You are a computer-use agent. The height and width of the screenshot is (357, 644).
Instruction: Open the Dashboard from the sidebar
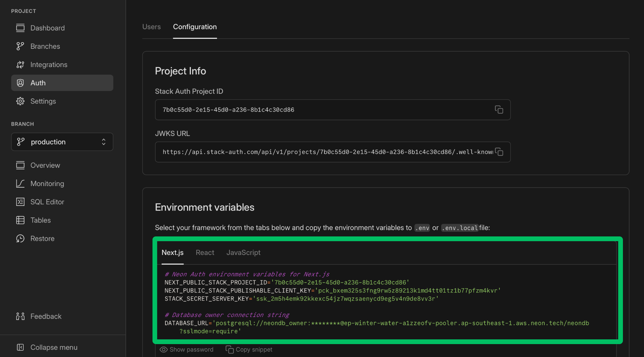click(x=47, y=28)
